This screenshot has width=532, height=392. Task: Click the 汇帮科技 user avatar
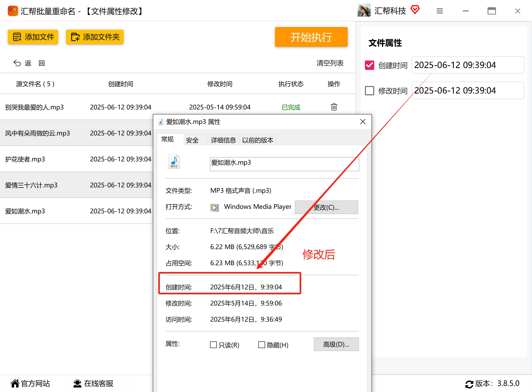(x=364, y=11)
